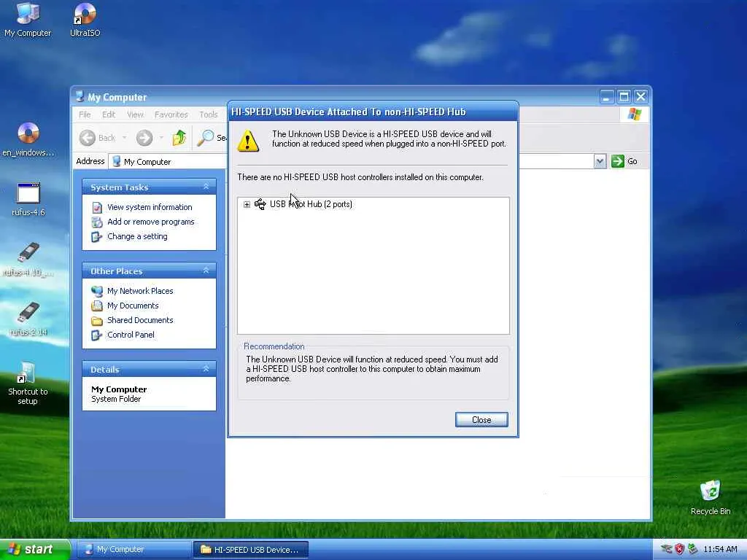The height and width of the screenshot is (560, 747).
Task: Switch to My Computer taskbar button
Action: pyautogui.click(x=133, y=550)
